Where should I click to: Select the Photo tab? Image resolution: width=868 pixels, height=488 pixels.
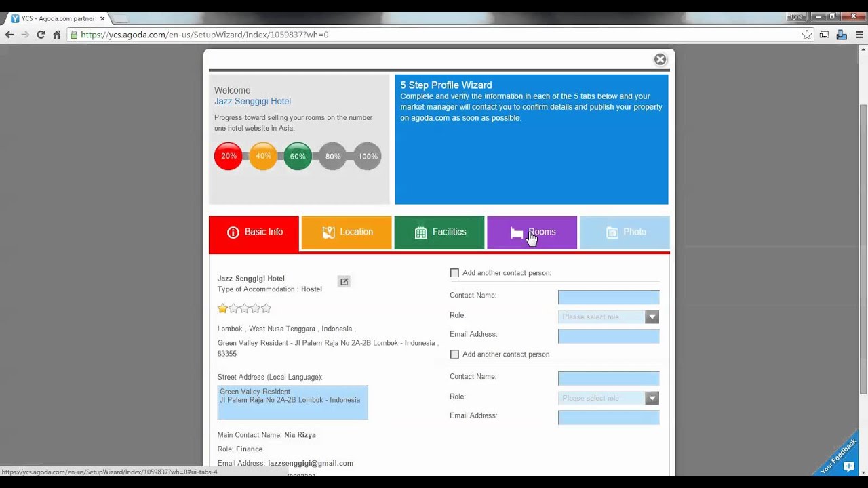(x=625, y=232)
